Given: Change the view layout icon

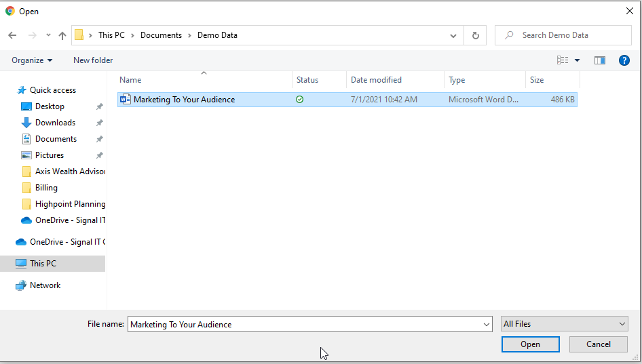Looking at the screenshot, I should (563, 60).
